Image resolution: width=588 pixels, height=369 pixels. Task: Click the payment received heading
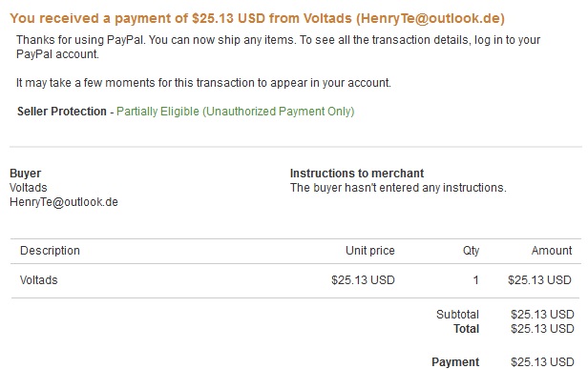pyautogui.click(x=258, y=18)
